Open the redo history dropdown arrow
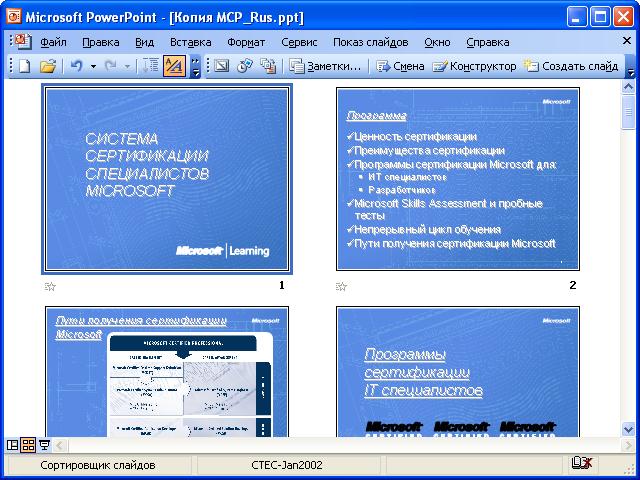Screen dimensions: 640x480 pos(127,66)
